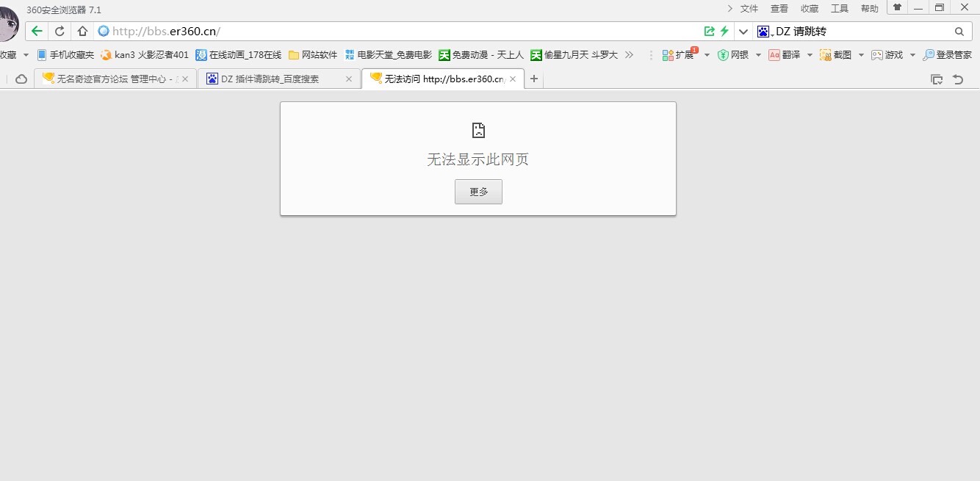
Task: Click the green share icon in address bar
Action: [x=709, y=31]
